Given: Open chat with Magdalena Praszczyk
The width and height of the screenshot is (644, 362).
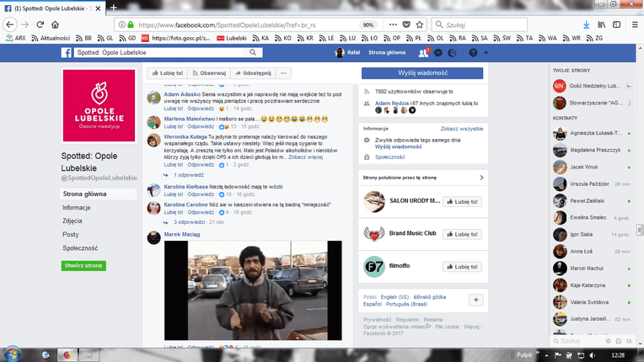Looking at the screenshot, I should pos(592,150).
